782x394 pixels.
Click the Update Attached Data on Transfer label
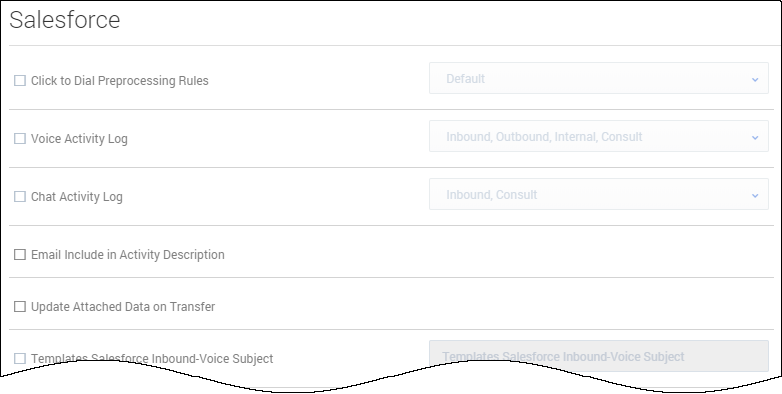click(123, 307)
